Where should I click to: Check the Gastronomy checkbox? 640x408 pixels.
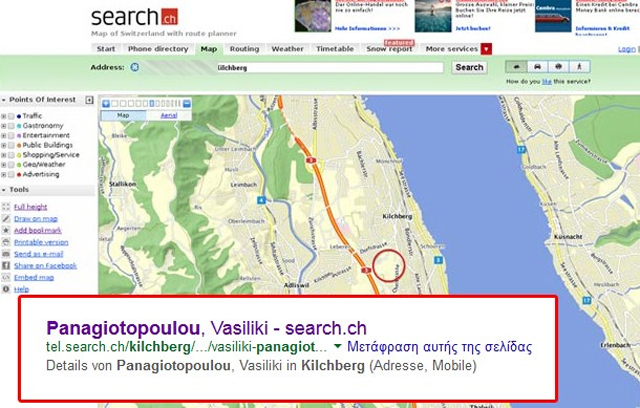pos(11,126)
